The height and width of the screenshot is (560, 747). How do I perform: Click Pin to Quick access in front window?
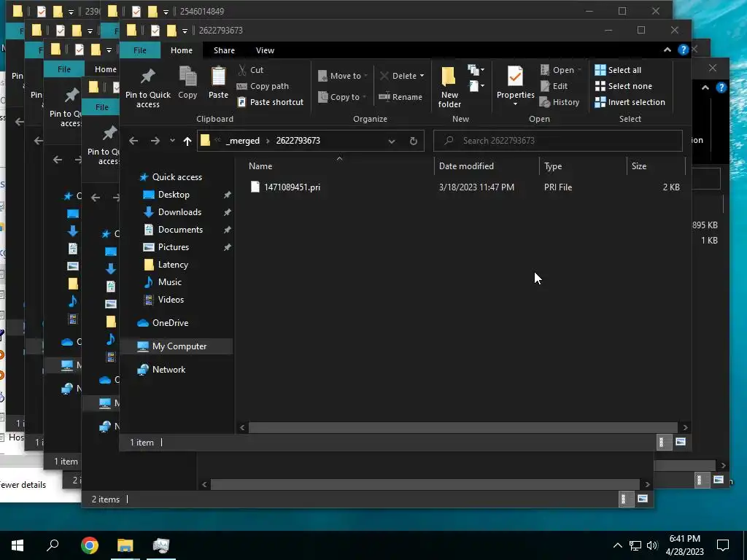pos(147,88)
